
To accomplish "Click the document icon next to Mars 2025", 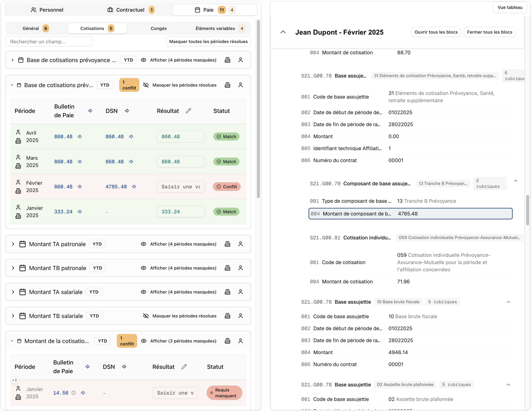I will click(18, 166).
